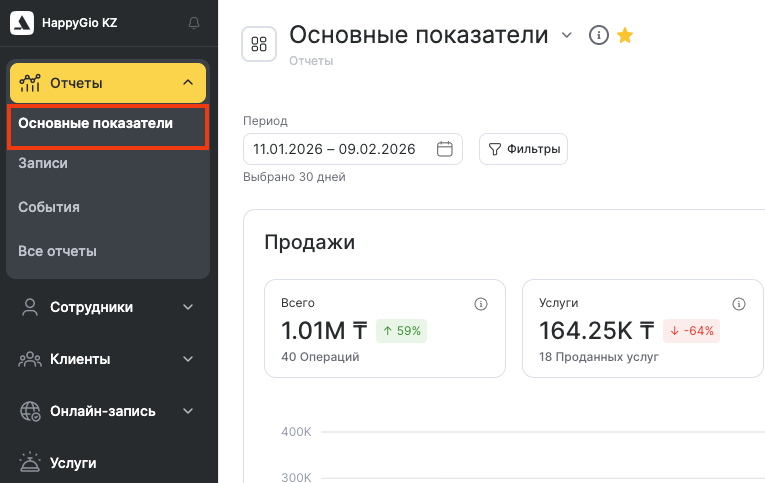Click the Услуги bell icon in sidebar
Viewport: 765px width, 483px height.
(x=30, y=463)
